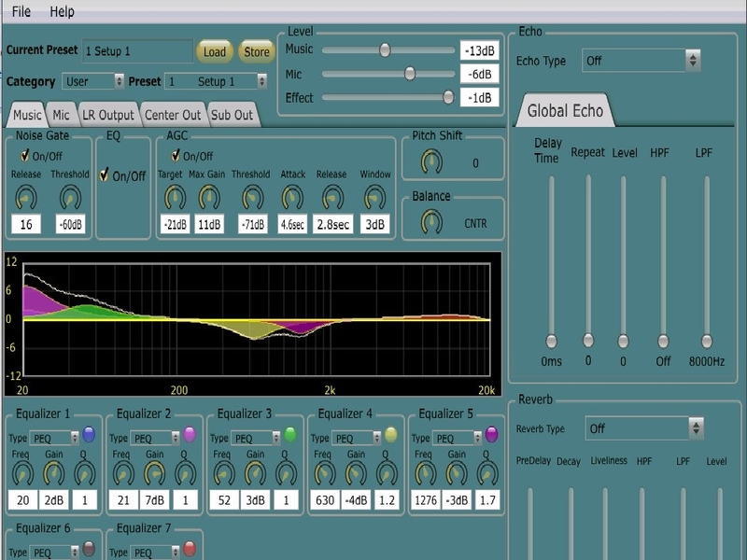This screenshot has width=747, height=560.
Task: Toggle the Noise Gate On/Off checkbox
Action: click(25, 156)
